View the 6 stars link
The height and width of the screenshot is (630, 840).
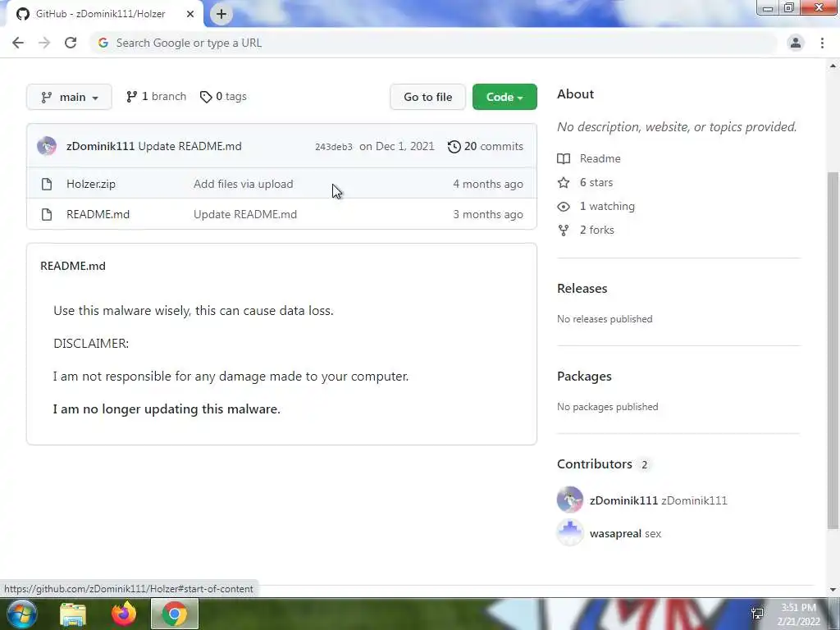(x=585, y=182)
